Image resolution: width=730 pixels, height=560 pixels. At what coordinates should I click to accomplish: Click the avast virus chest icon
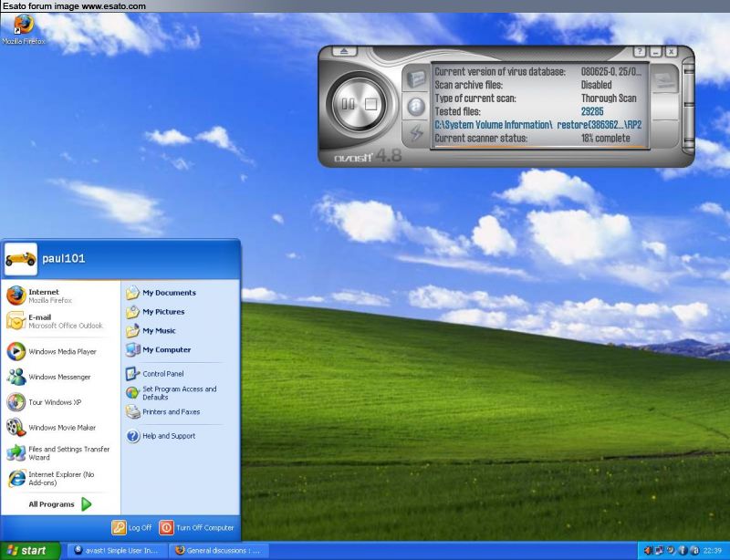416,78
